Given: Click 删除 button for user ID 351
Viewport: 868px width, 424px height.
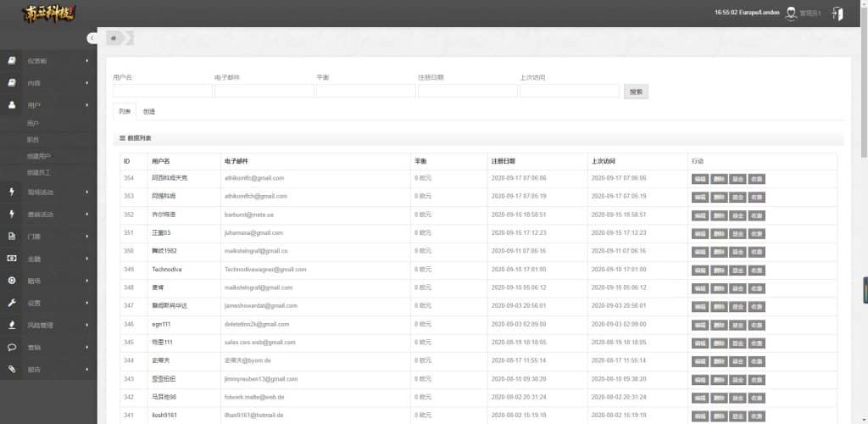Looking at the screenshot, I should (719, 233).
